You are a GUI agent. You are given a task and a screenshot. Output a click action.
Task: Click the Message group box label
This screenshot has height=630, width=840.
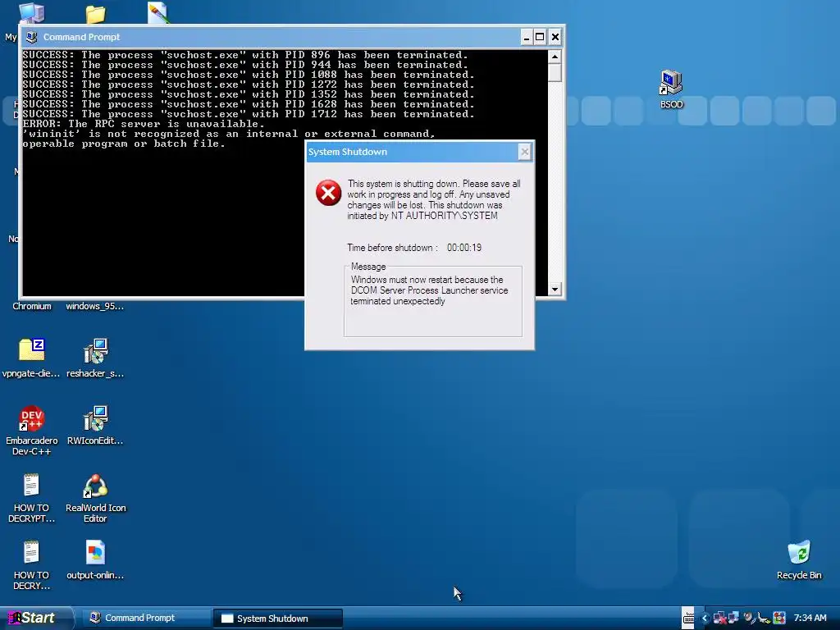coord(368,267)
